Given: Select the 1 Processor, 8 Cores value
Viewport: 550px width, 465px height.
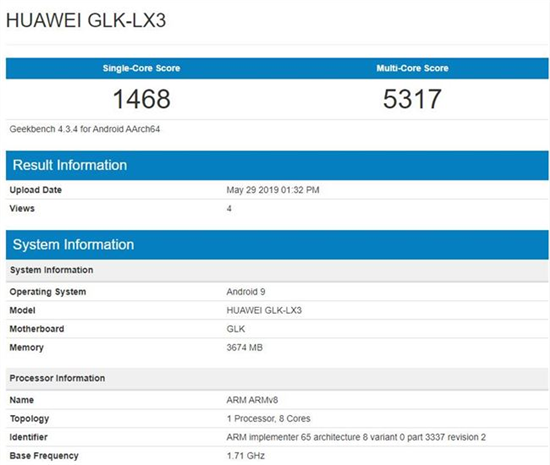Looking at the screenshot, I should tap(268, 419).
